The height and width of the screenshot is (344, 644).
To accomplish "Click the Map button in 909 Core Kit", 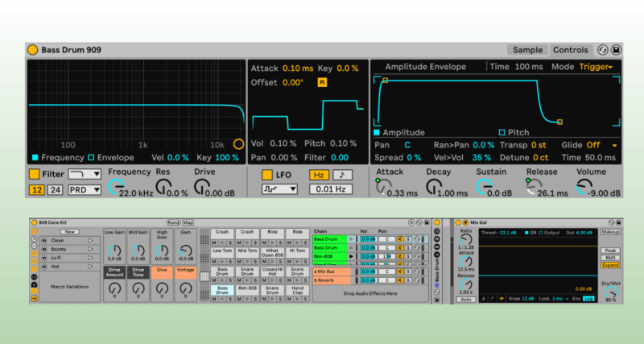I will tap(188, 222).
